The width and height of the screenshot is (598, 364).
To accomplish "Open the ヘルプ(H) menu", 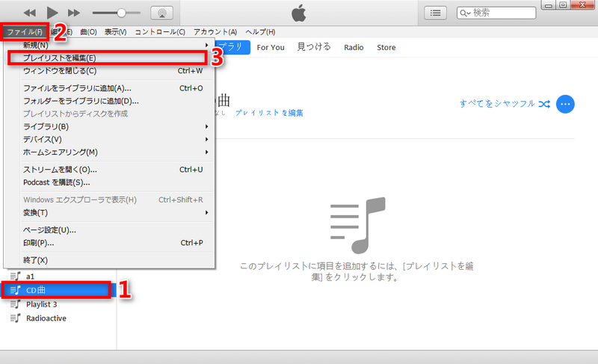I will pos(260,32).
